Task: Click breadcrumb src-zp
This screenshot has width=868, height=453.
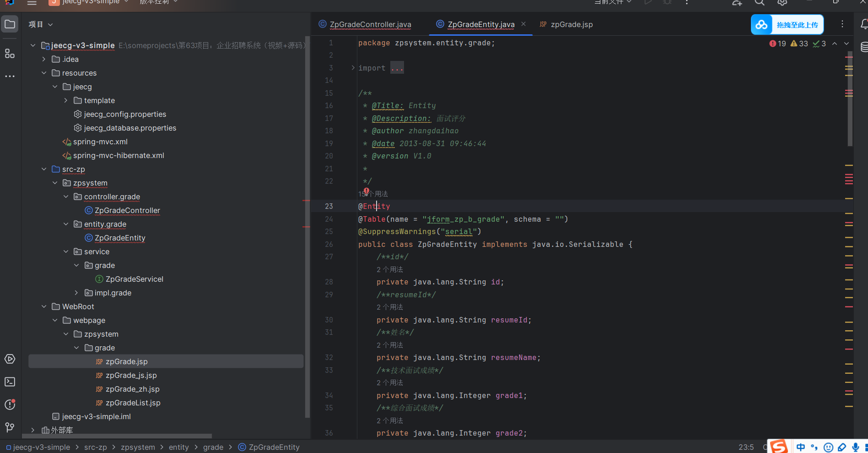Action: [96, 447]
